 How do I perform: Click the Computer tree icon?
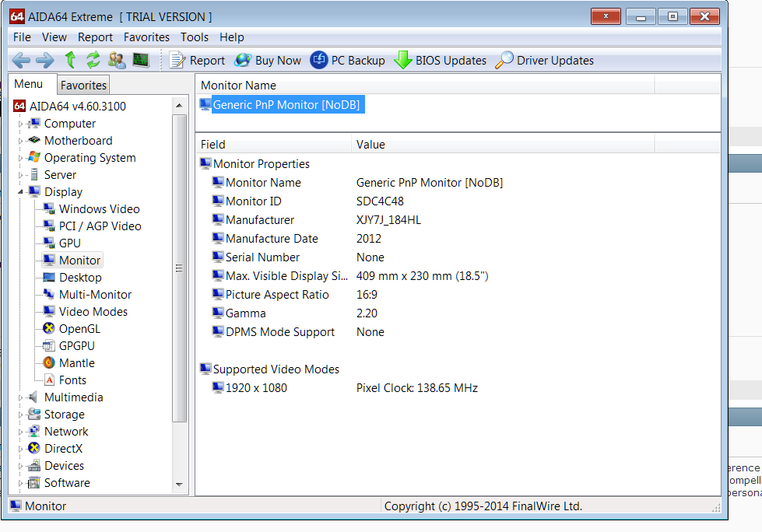click(x=34, y=124)
